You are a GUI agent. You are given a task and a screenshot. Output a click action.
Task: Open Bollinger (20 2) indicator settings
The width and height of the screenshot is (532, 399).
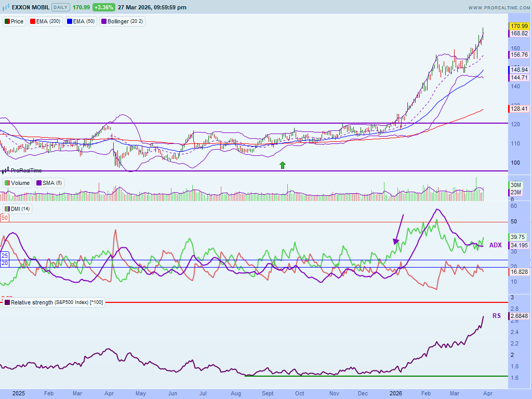click(x=122, y=21)
